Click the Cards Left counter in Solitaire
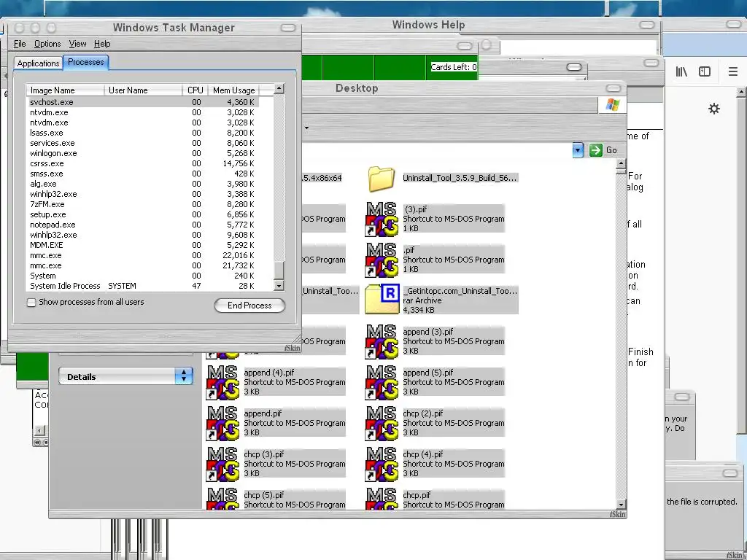 point(454,67)
